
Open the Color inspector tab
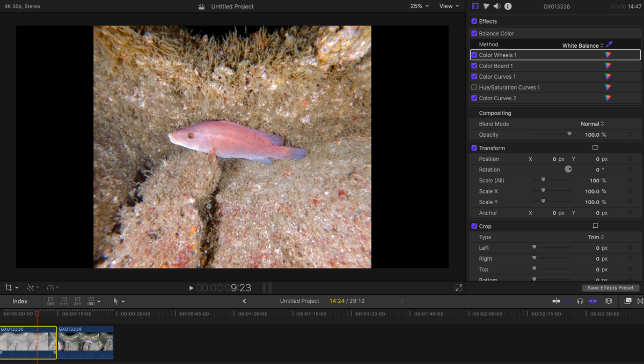[x=486, y=6]
